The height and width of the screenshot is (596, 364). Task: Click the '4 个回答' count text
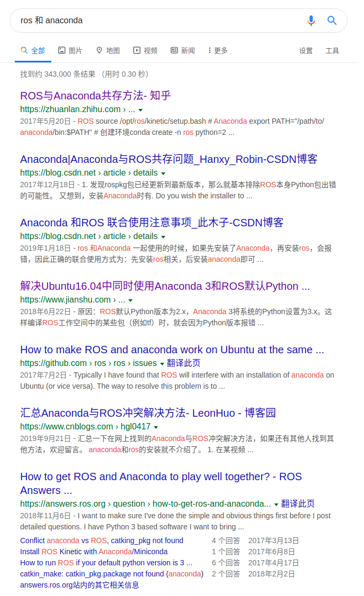click(x=226, y=540)
